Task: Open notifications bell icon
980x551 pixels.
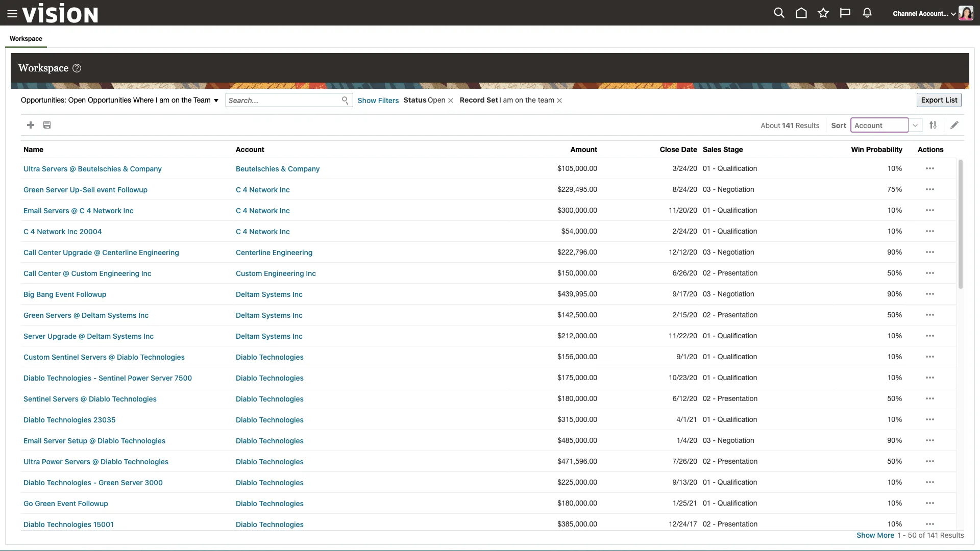Action: tap(867, 13)
